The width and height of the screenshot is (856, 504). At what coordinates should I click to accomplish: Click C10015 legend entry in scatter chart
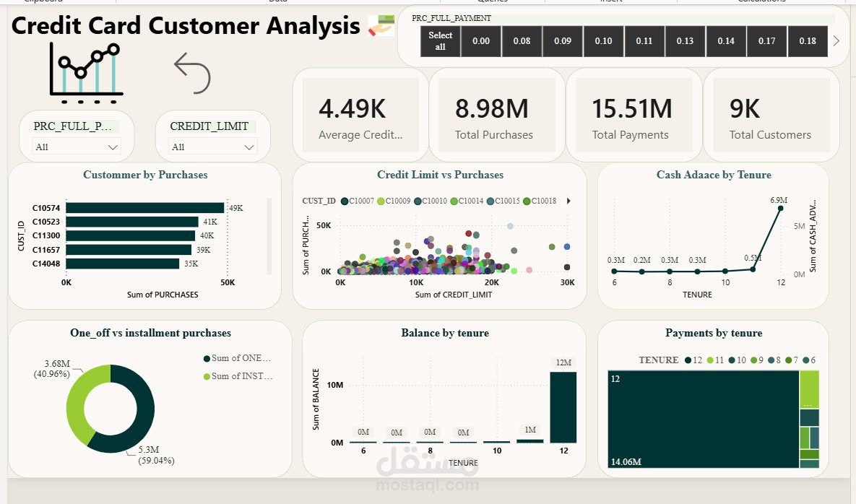pos(503,201)
